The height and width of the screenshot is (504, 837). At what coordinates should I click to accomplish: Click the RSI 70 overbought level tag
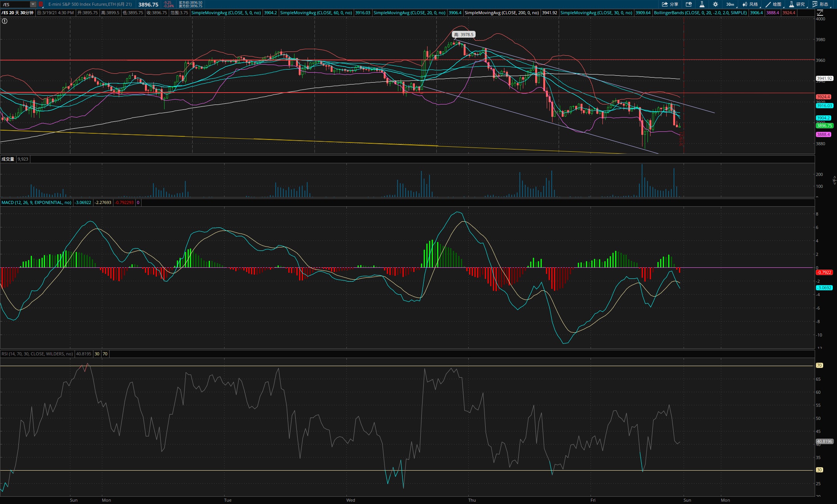click(x=819, y=365)
